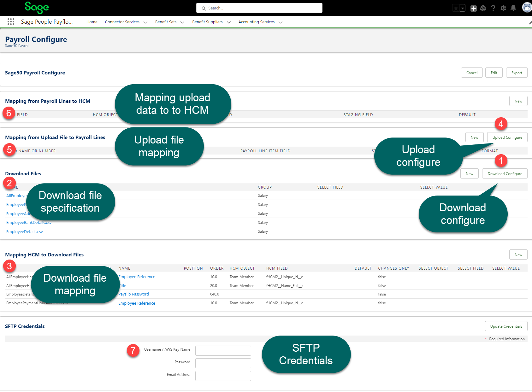Open the EmployeeDetails.csv download file
Viewport: 532px width, 392px height.
point(25,232)
